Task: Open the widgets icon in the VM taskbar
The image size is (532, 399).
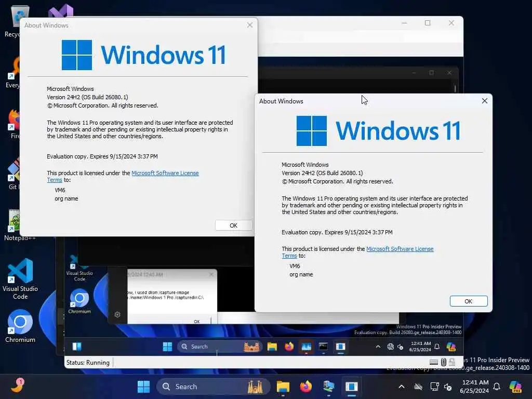Action: [77, 347]
